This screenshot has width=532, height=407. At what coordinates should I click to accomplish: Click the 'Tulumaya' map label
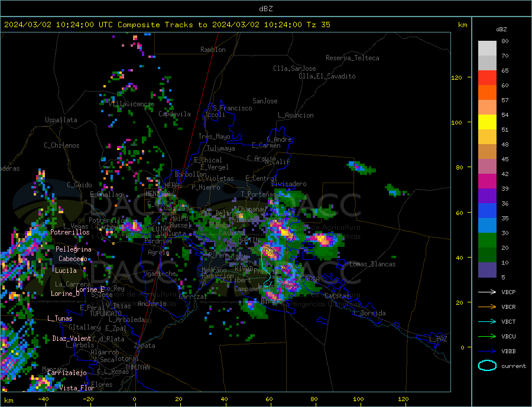point(221,148)
